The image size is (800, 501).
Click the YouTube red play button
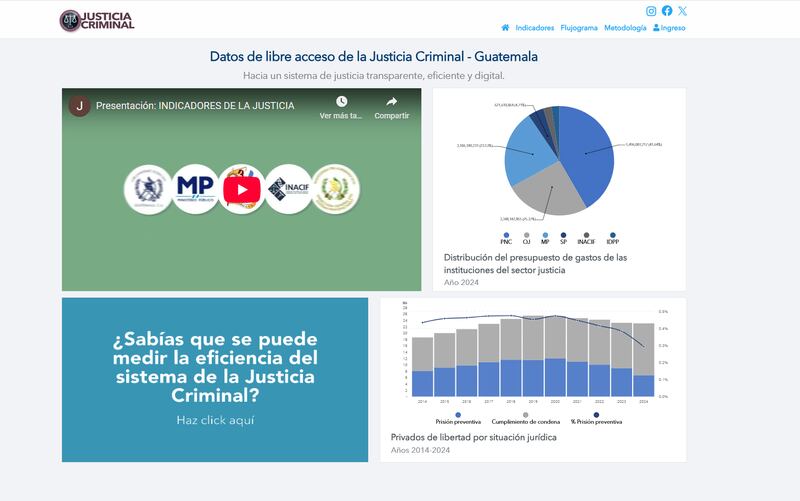(x=242, y=190)
